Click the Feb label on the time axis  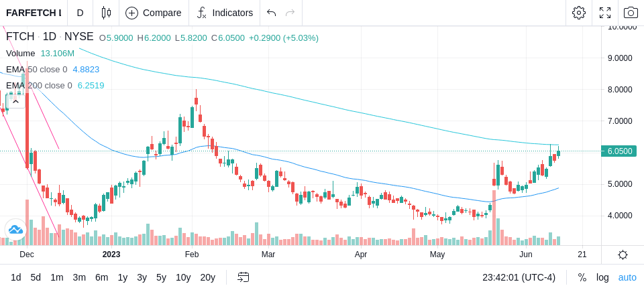192,255
